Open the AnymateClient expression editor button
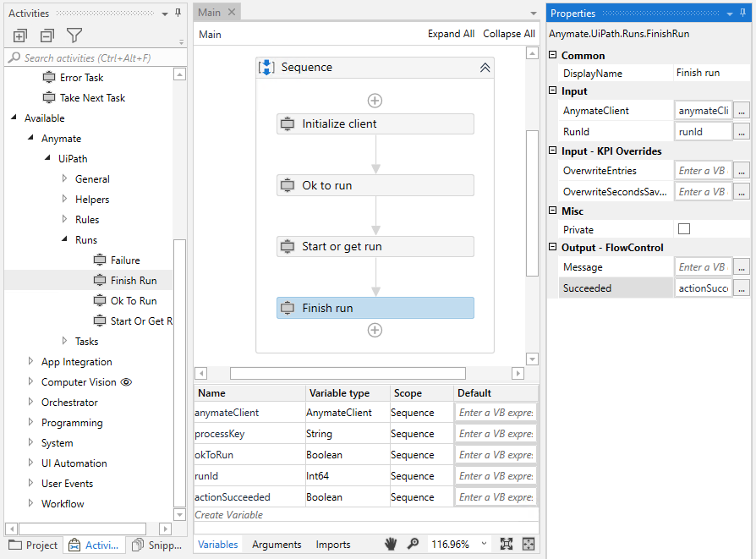 742,111
